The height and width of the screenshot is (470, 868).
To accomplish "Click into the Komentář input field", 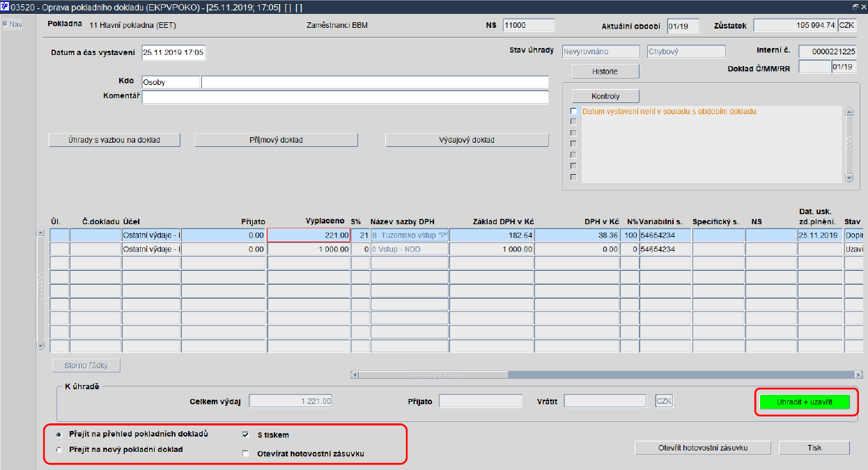I will [x=345, y=97].
